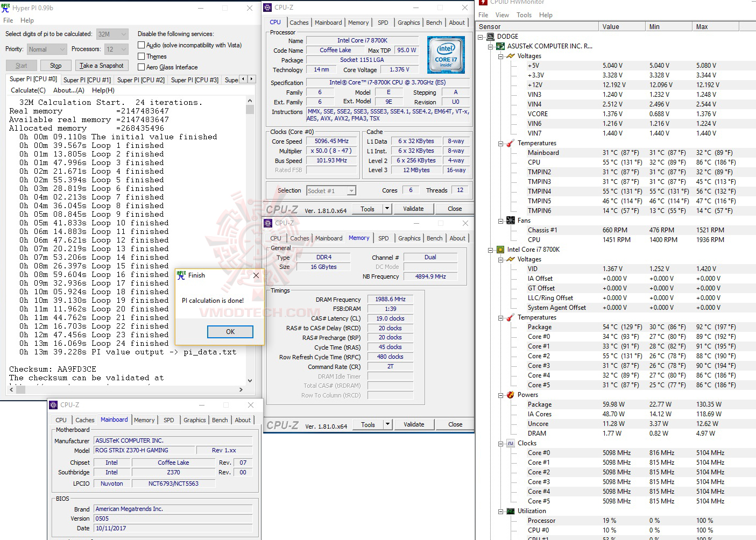Open the digits of pi 32M dropdown
The height and width of the screenshot is (540, 756).
(x=112, y=34)
